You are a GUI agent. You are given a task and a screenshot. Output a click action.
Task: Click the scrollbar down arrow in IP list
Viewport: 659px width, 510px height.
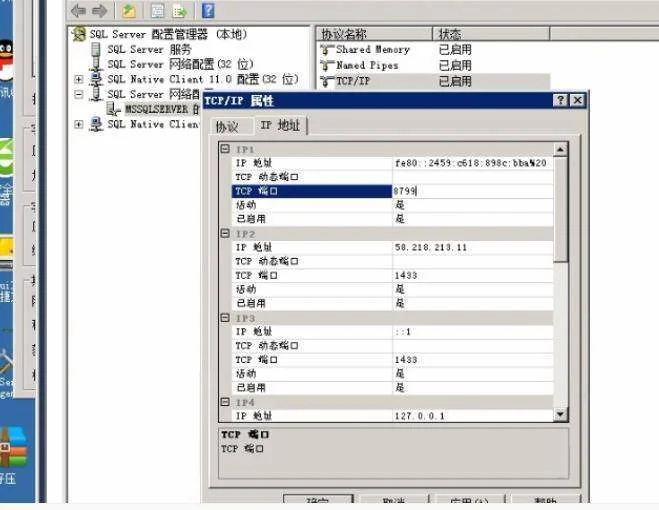[x=560, y=414]
